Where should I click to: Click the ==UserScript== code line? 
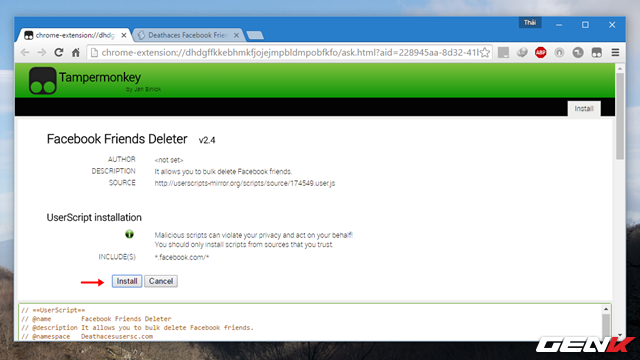pos(53,310)
